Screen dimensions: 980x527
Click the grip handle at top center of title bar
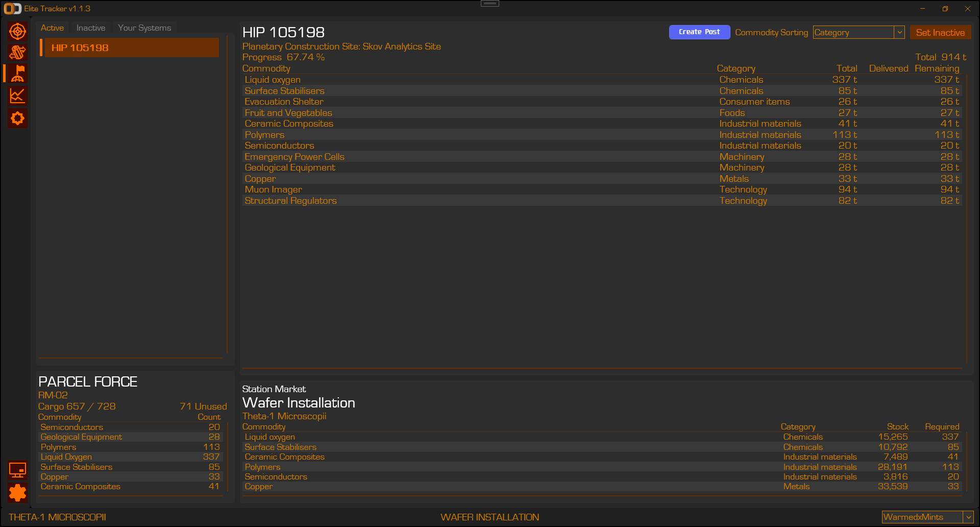489,3
